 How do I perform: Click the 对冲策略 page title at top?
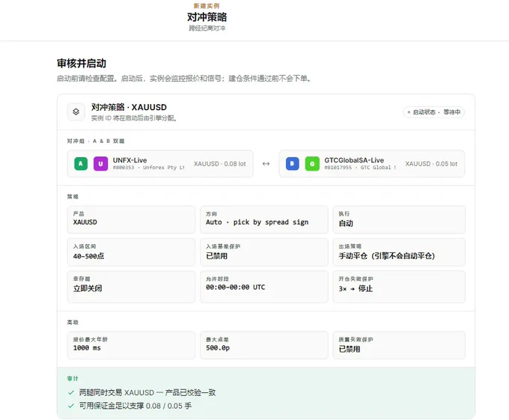coord(207,17)
